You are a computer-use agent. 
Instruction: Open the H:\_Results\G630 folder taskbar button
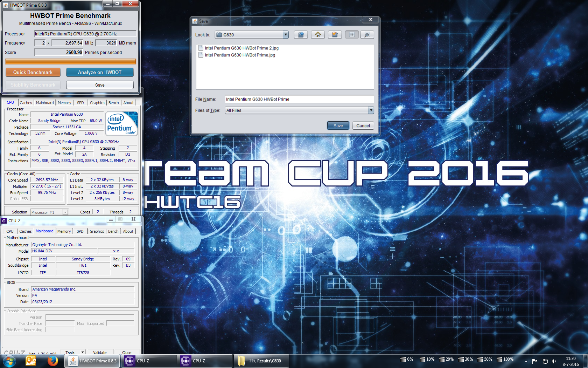261,361
